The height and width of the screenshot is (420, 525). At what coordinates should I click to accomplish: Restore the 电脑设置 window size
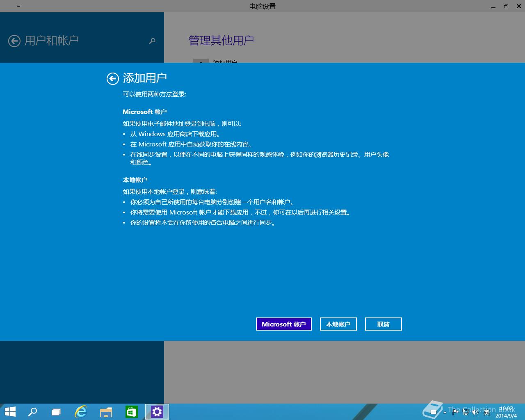(x=506, y=6)
